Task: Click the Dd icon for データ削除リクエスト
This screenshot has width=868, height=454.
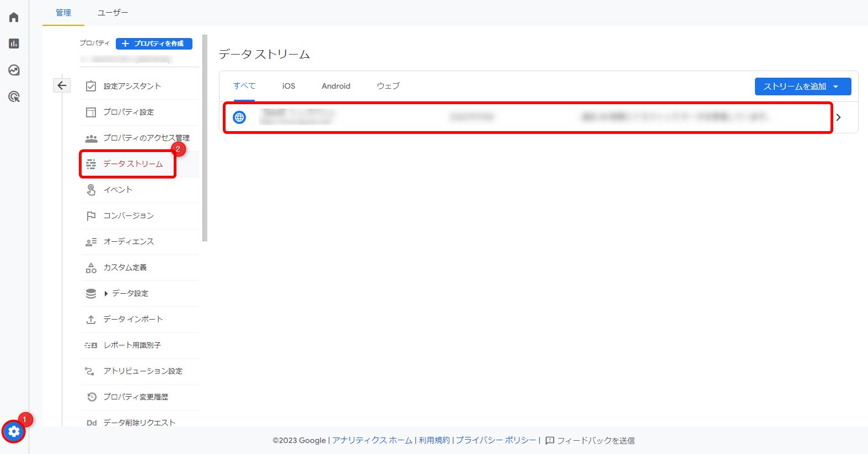Action: point(92,423)
